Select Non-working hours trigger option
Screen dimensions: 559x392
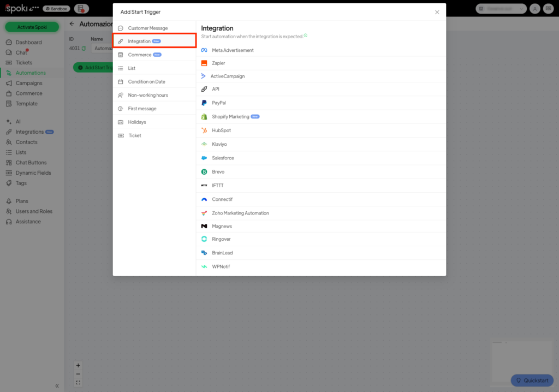[x=148, y=95]
